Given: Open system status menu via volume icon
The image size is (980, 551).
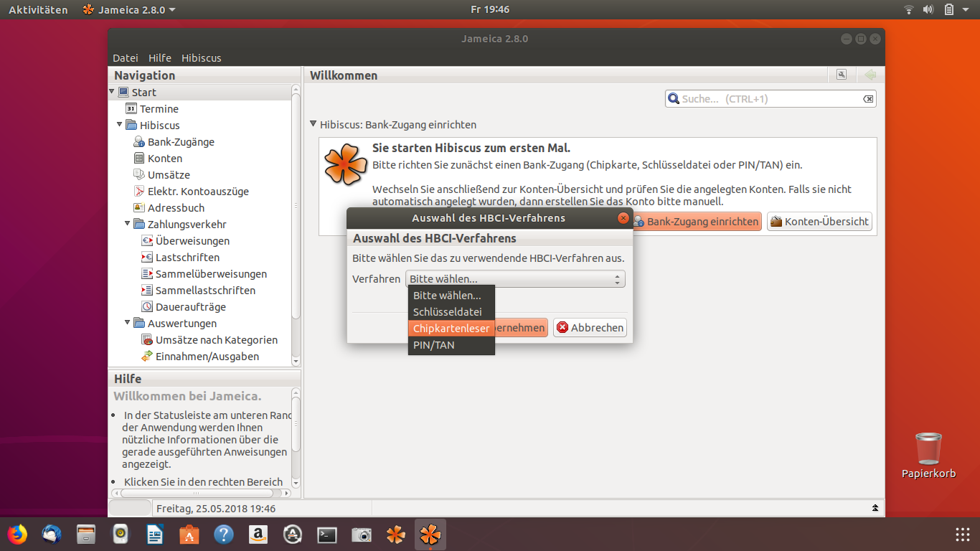Looking at the screenshot, I should point(928,9).
